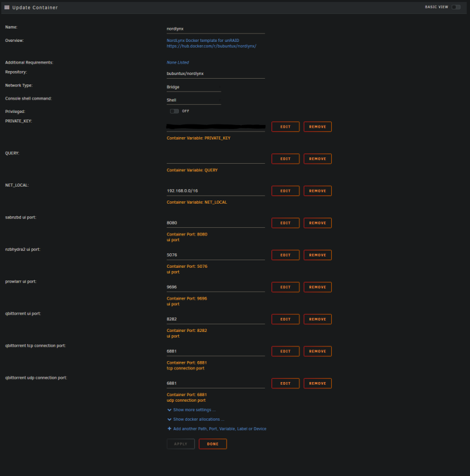Click the 'Update Container' title text

coord(35,8)
